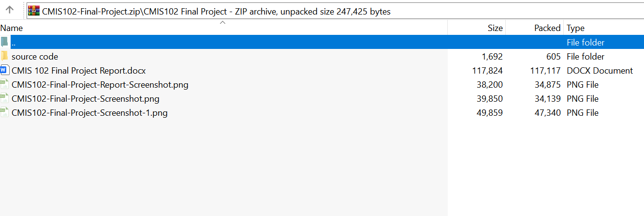Select CMIS 102 Final Project Report.docx
The image size is (644, 216).
click(78, 71)
